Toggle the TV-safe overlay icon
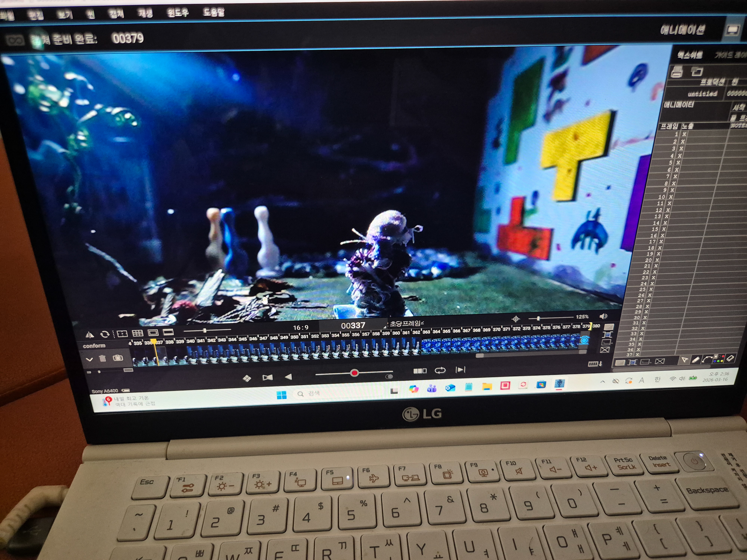 (122, 333)
